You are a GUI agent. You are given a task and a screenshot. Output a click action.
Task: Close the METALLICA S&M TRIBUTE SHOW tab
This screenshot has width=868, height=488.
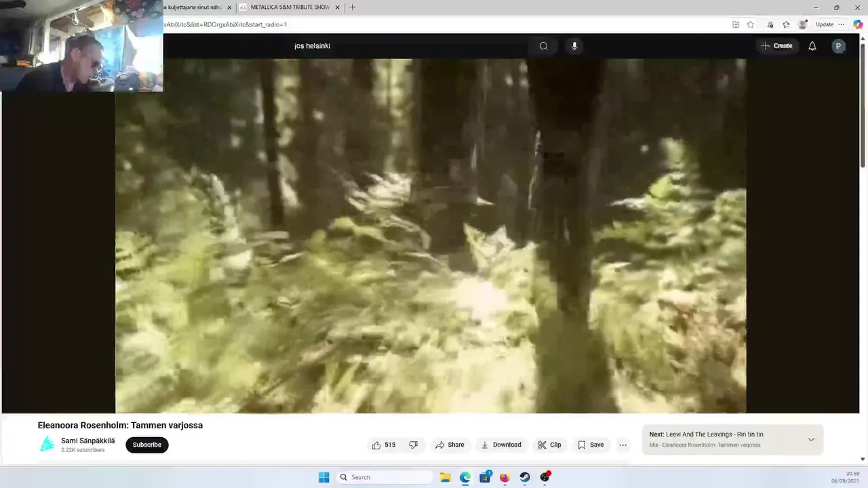337,7
